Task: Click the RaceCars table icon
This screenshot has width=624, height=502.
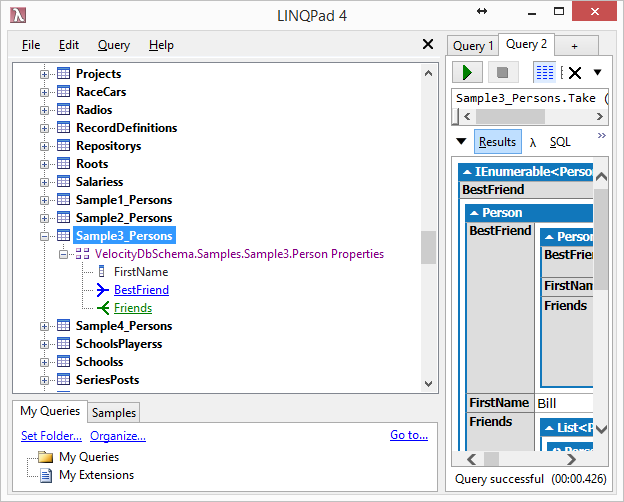Action: coord(63,91)
